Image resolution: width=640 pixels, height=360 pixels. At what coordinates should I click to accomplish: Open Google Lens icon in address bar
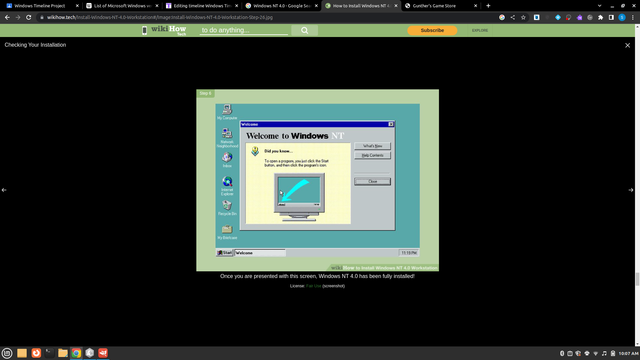coord(502,18)
